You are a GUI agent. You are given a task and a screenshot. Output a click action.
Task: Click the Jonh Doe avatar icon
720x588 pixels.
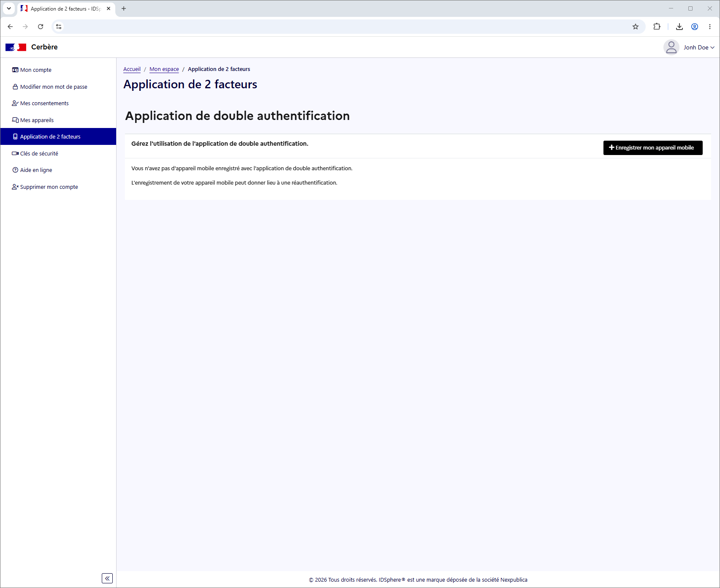click(x=671, y=47)
